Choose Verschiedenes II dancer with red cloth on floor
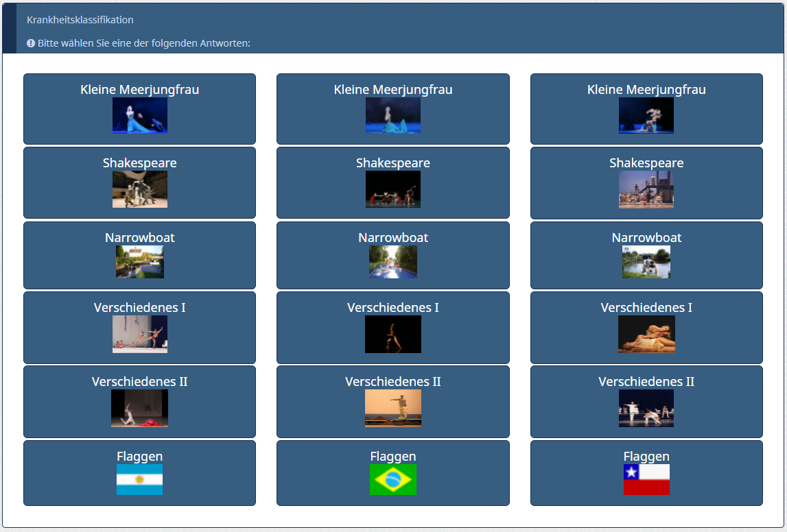This screenshot has width=787, height=532. coord(139,408)
